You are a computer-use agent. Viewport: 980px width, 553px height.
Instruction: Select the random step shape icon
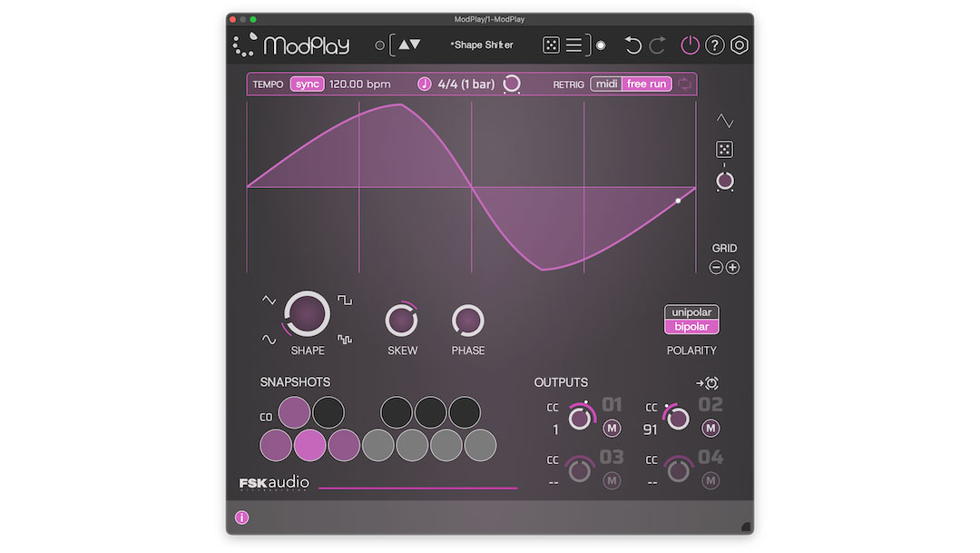[345, 340]
